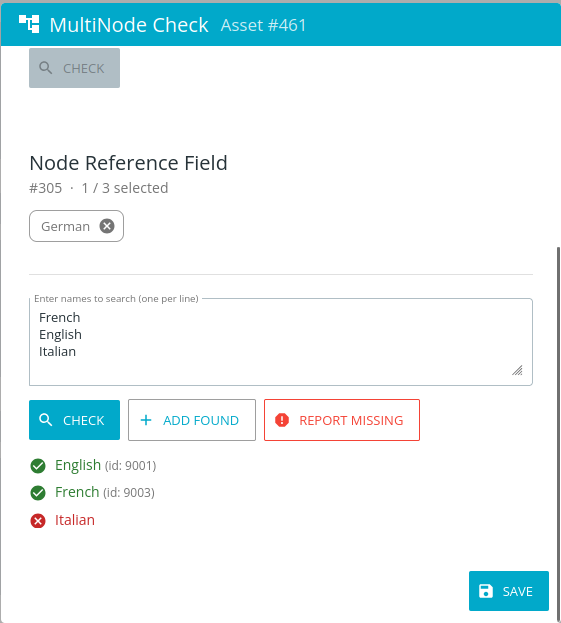The height and width of the screenshot is (623, 561).
Task: Click the Italian missing result text
Action: coord(75,520)
